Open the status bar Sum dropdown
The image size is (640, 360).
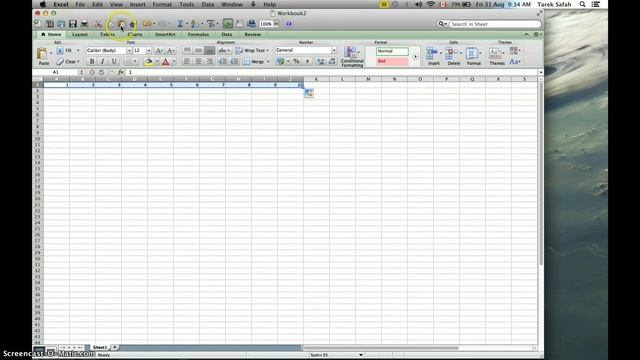pos(361,355)
